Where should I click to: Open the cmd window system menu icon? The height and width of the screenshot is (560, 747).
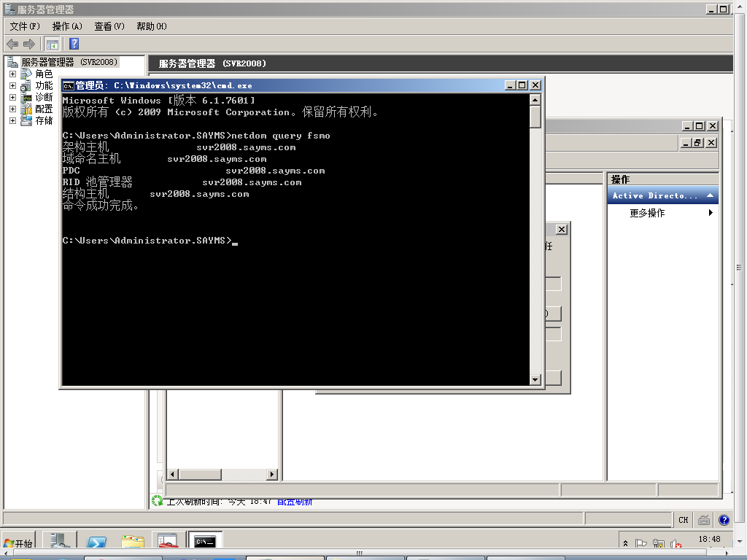coord(68,85)
